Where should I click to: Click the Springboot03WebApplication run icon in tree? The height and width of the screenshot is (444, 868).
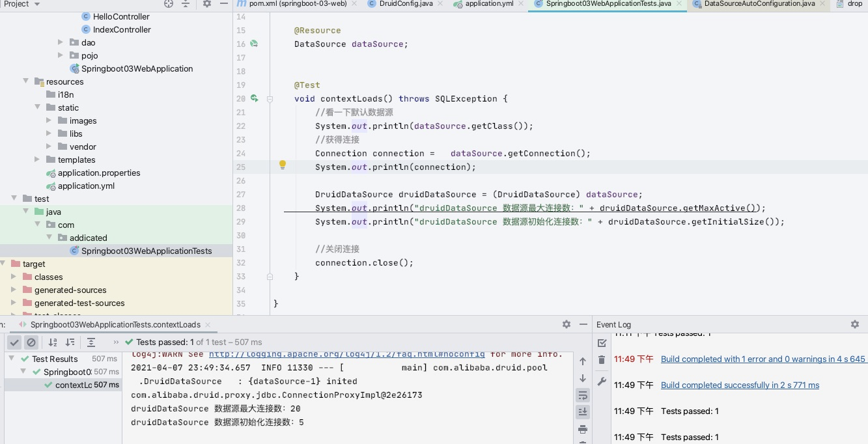coord(74,68)
